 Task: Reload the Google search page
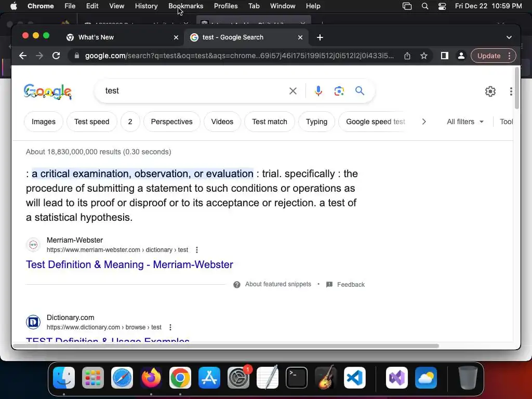coord(56,56)
